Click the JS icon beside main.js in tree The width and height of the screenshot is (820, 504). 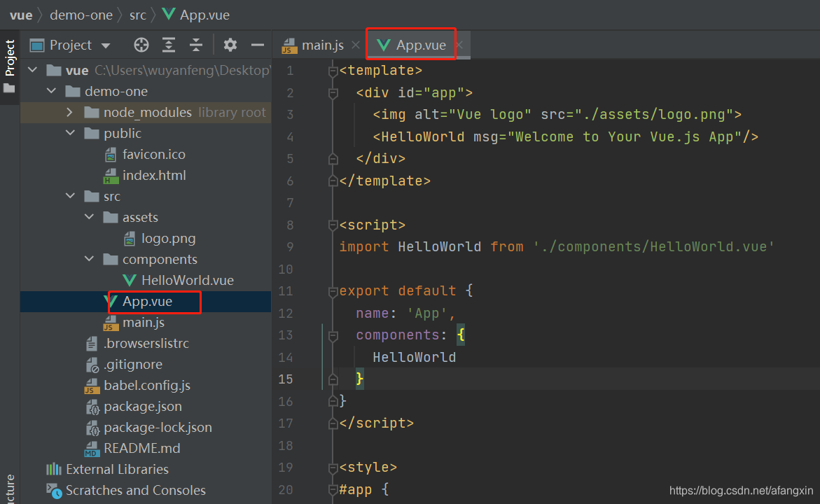pos(111,323)
